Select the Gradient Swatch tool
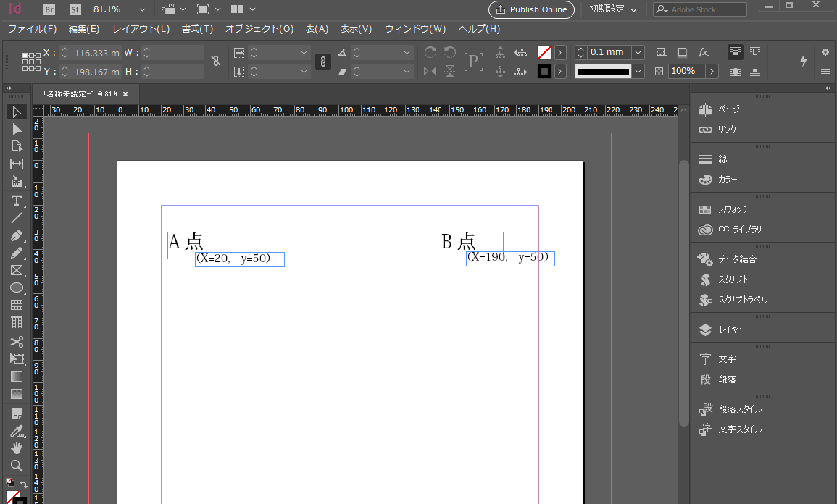The image size is (837, 504). point(17,377)
